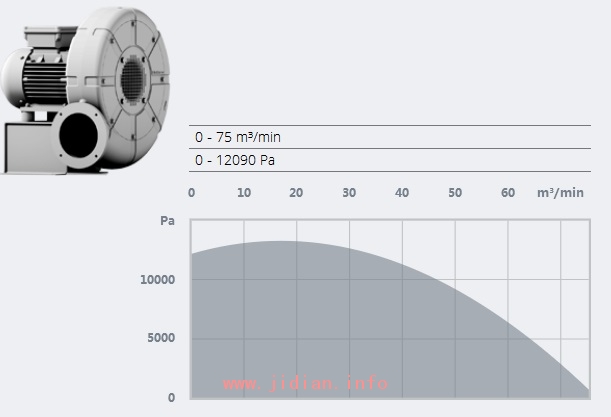Click the 20 label on the flow axis

coord(296,192)
